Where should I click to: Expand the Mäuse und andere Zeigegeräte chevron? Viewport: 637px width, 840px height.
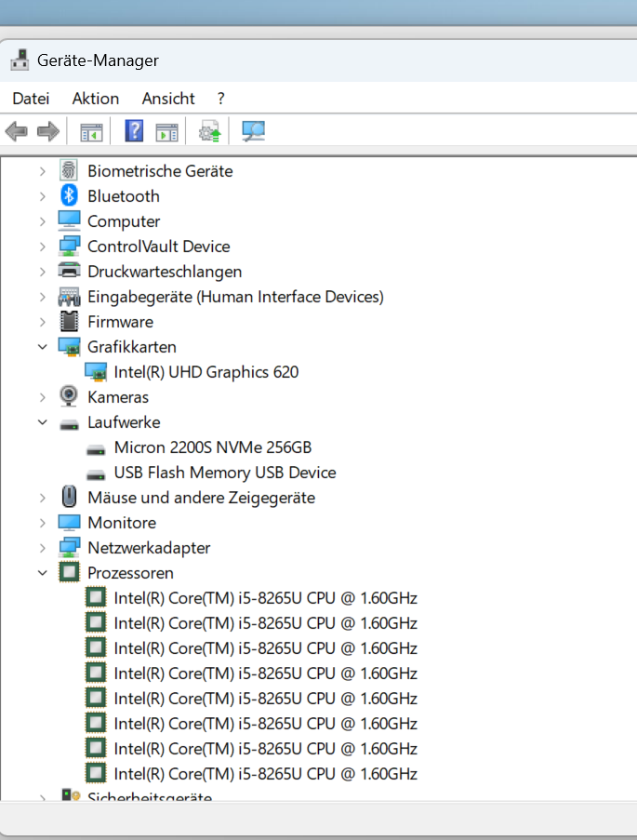[43, 498]
